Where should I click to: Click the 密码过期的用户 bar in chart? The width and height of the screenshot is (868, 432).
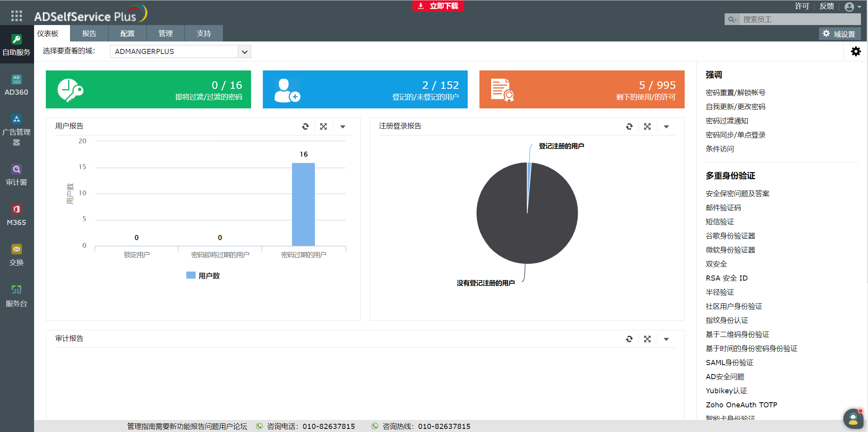pos(303,204)
